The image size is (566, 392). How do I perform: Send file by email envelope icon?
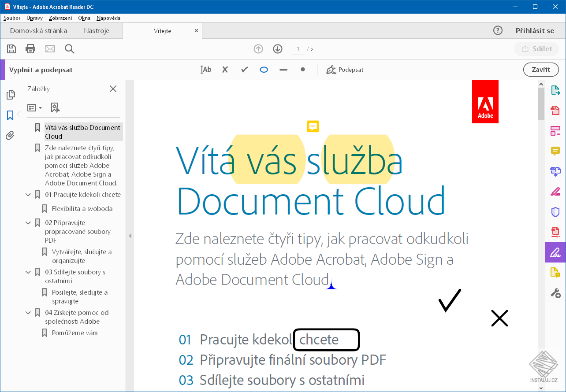click(x=50, y=49)
